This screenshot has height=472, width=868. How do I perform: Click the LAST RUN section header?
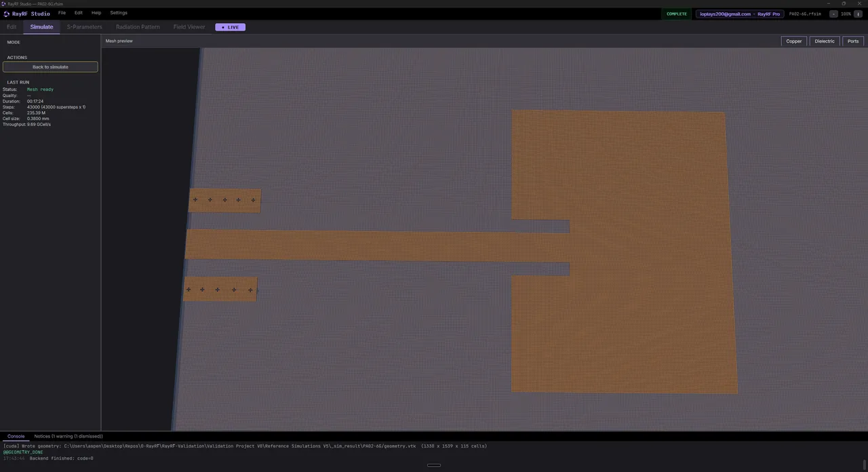click(x=18, y=82)
